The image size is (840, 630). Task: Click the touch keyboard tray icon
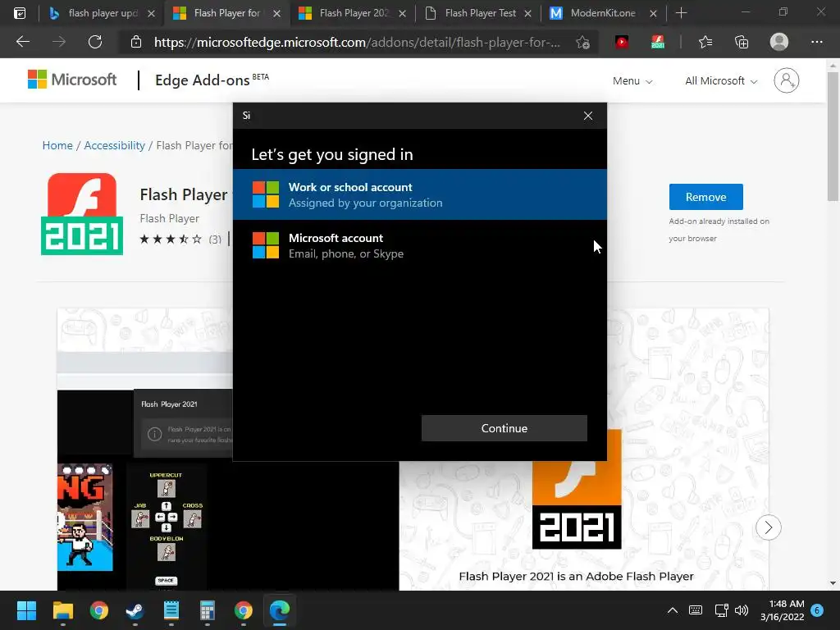696,610
